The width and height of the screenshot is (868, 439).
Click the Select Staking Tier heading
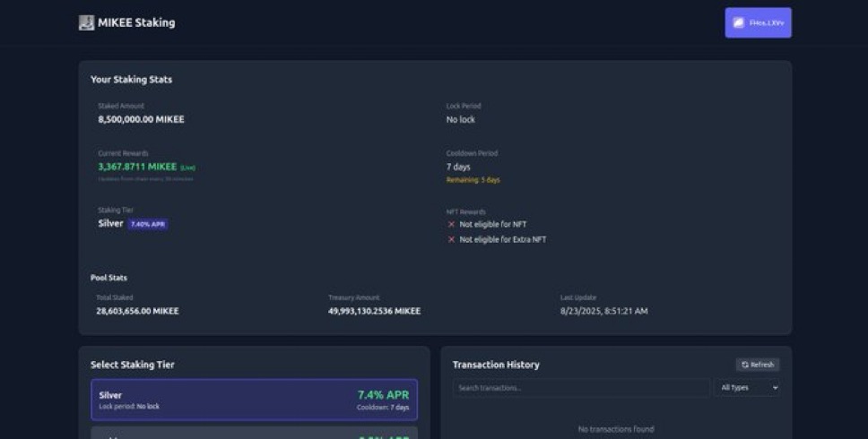pyautogui.click(x=133, y=365)
